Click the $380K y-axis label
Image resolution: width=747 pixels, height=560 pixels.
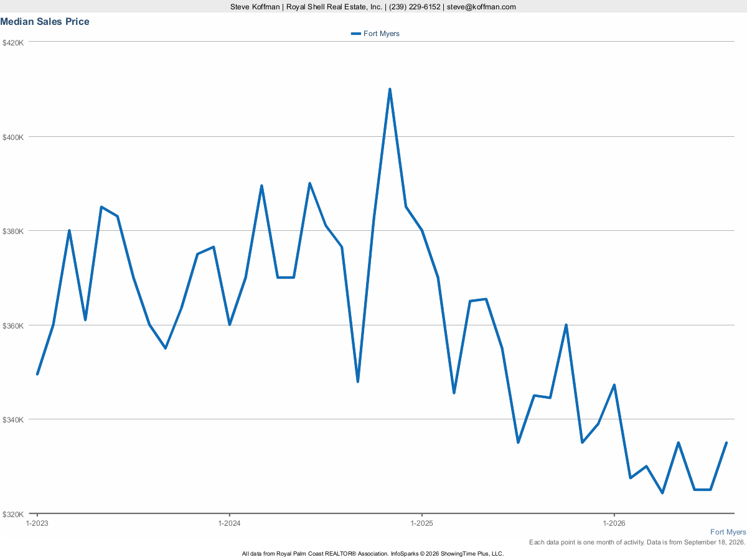[13, 231]
